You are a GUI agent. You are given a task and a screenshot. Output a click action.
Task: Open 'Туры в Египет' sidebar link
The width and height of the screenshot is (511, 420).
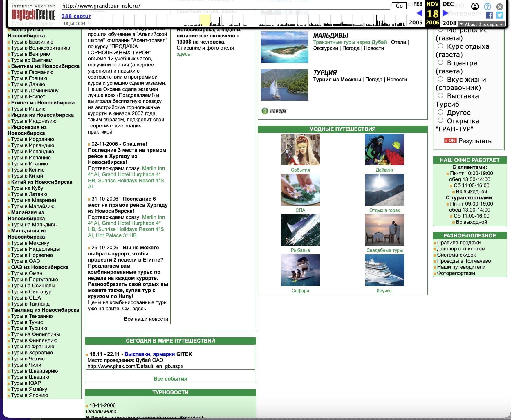click(x=28, y=97)
